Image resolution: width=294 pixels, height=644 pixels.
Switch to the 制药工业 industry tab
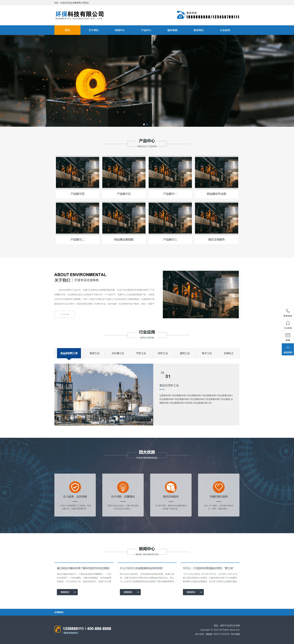pos(95,353)
